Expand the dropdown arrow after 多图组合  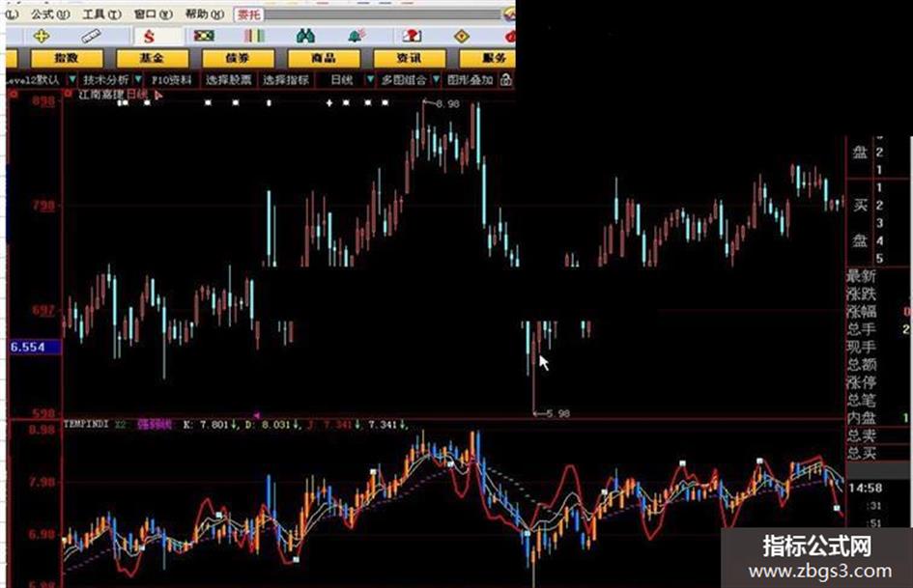point(436,79)
